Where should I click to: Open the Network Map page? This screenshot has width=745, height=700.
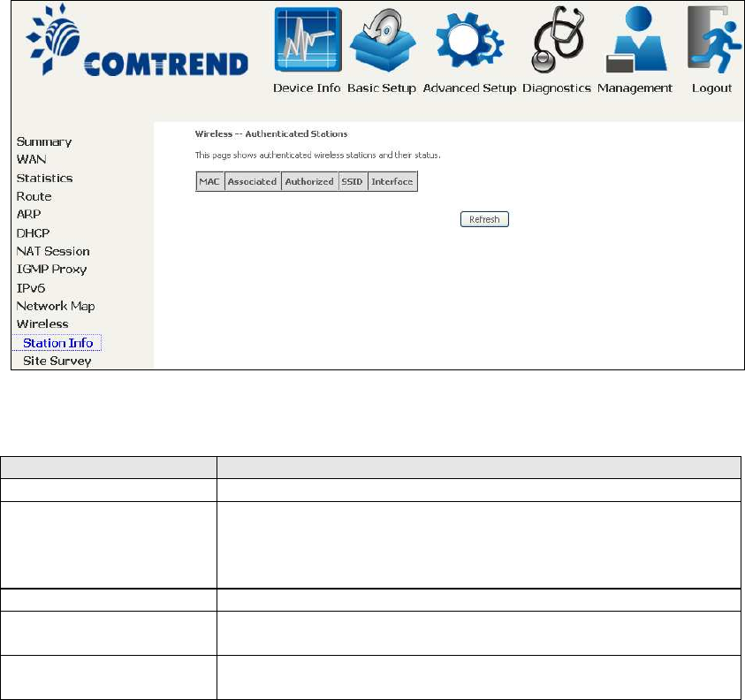[56, 306]
